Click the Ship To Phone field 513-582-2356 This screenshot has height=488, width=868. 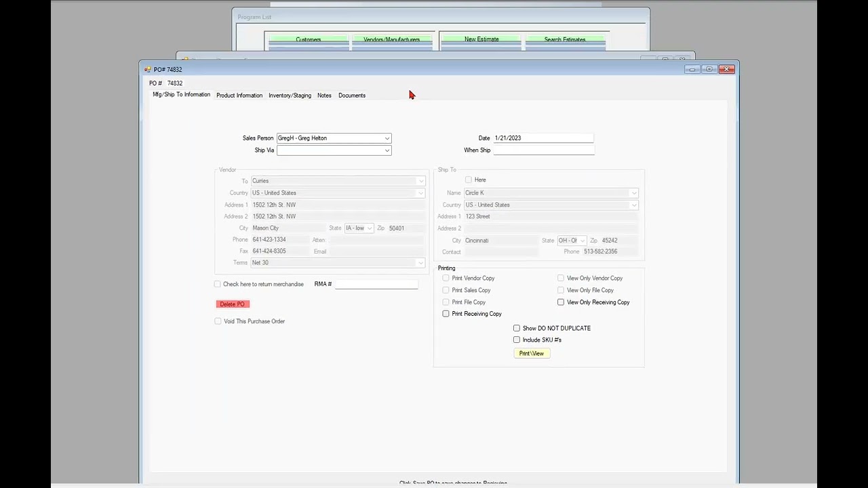609,252
